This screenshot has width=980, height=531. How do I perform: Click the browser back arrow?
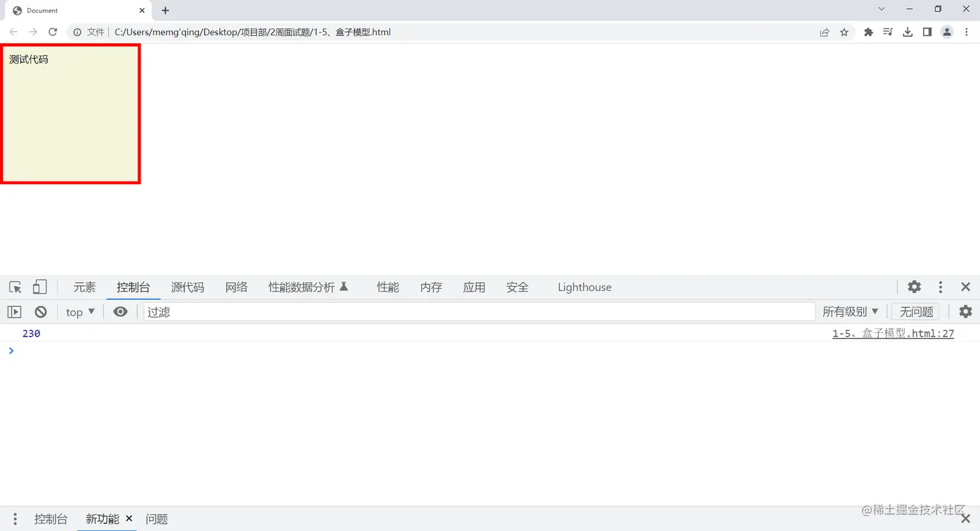coord(14,32)
